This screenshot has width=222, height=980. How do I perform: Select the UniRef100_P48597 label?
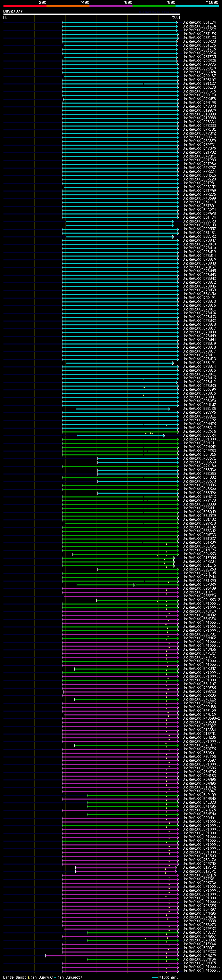tap(199, 761)
